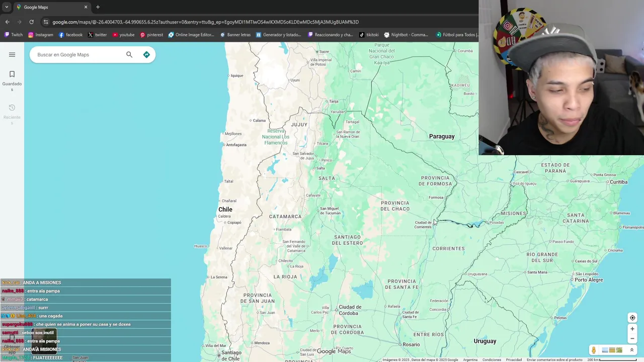This screenshot has width=644, height=362.
Task: Close the Google Maps tab
Action: click(86, 7)
